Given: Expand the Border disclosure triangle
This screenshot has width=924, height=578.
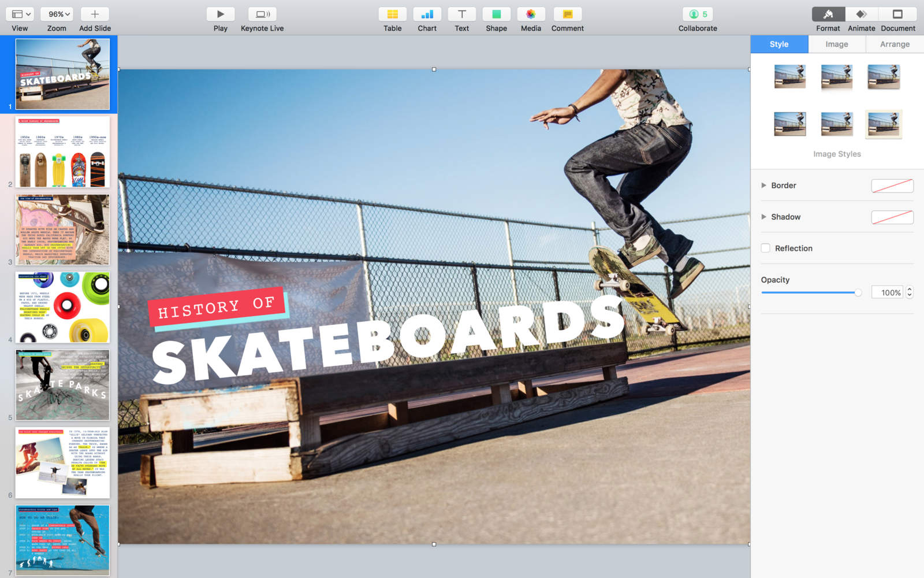Looking at the screenshot, I should click(x=763, y=186).
